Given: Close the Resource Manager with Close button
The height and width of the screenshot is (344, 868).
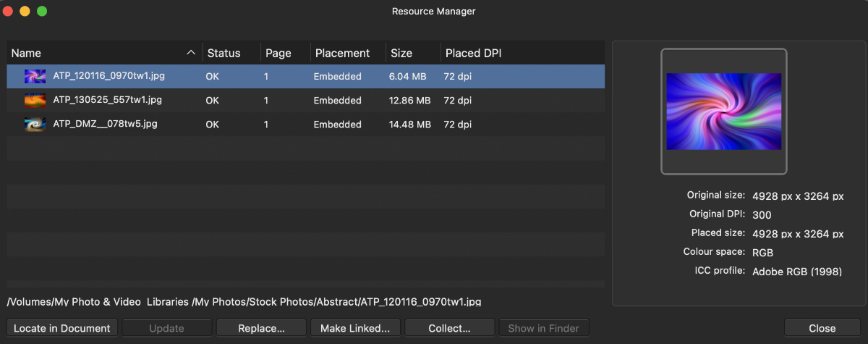Looking at the screenshot, I should click(822, 328).
